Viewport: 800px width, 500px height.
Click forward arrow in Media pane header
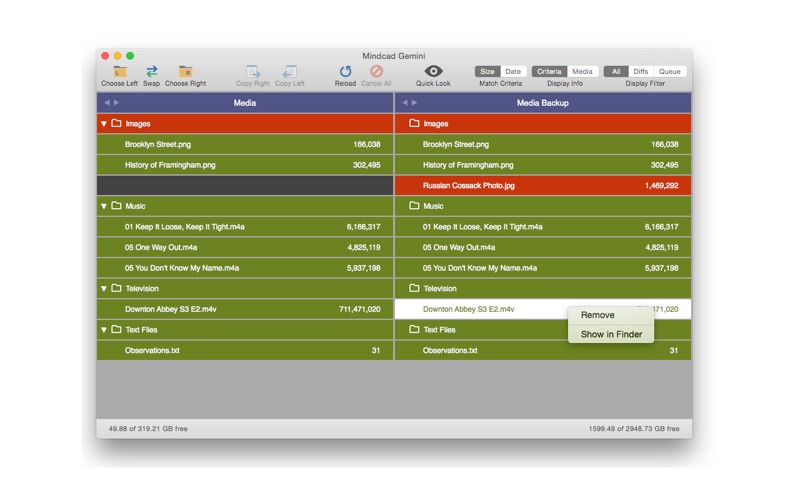pyautogui.click(x=116, y=103)
